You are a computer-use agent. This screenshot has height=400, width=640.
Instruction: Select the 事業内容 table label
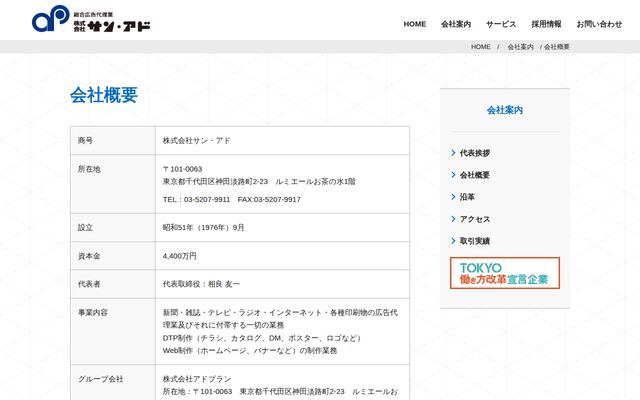pos(93,312)
